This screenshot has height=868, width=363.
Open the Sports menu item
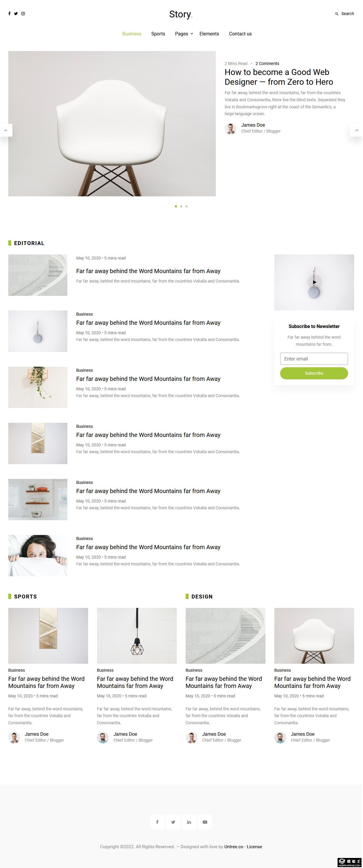(158, 34)
